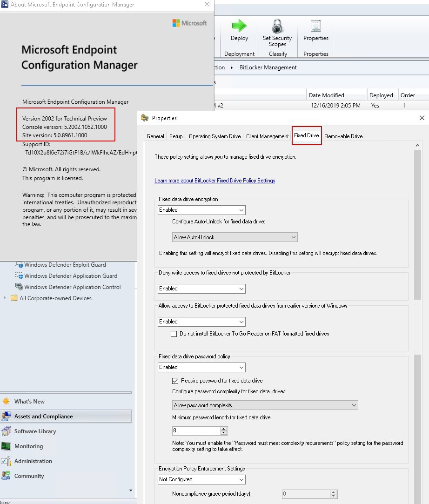
Task: Click Set Security Scopes label
Action: click(x=277, y=41)
